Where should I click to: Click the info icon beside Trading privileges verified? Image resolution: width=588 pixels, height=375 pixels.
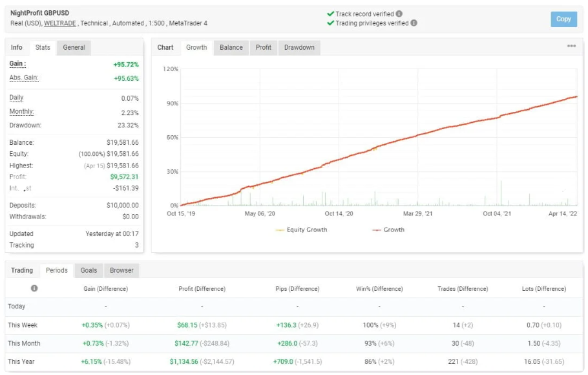tap(414, 23)
